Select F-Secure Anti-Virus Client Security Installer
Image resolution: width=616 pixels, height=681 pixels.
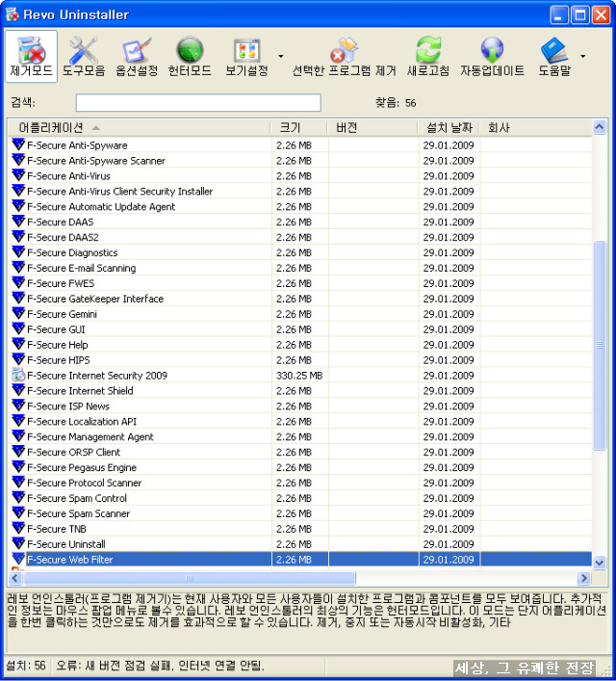tap(119, 192)
